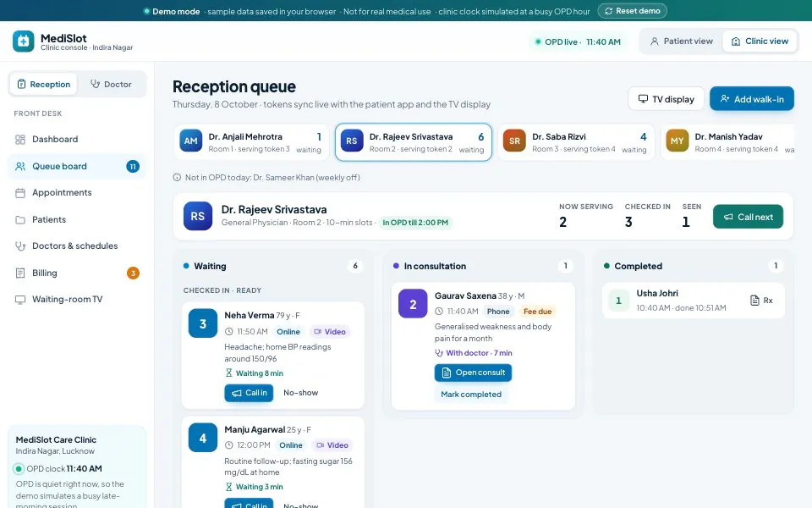Mark Neha Verma as No-show
Viewport: 812px width, 508px height.
pyautogui.click(x=301, y=393)
